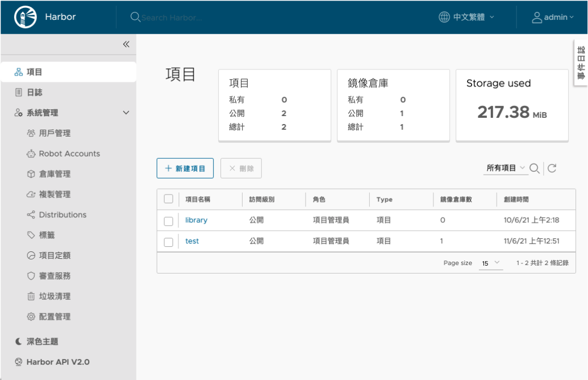Click the Robot Accounts robot icon
The image size is (588, 380).
click(x=31, y=154)
